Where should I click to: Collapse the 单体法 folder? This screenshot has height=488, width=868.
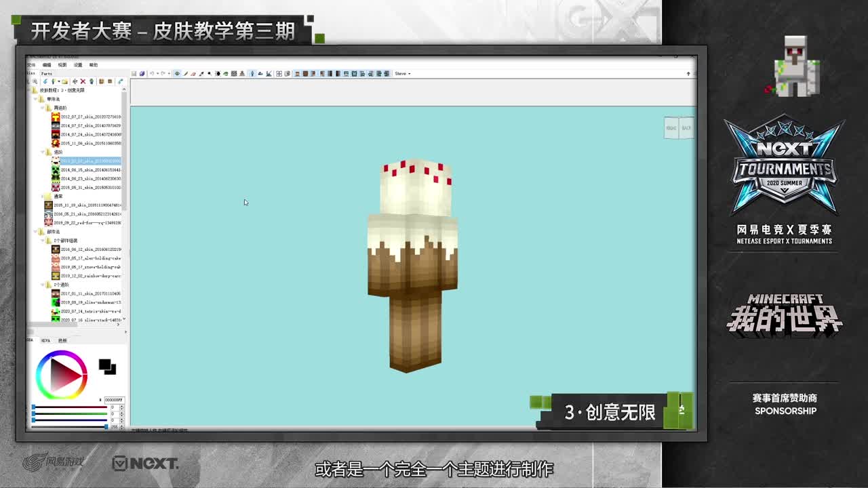coord(36,99)
